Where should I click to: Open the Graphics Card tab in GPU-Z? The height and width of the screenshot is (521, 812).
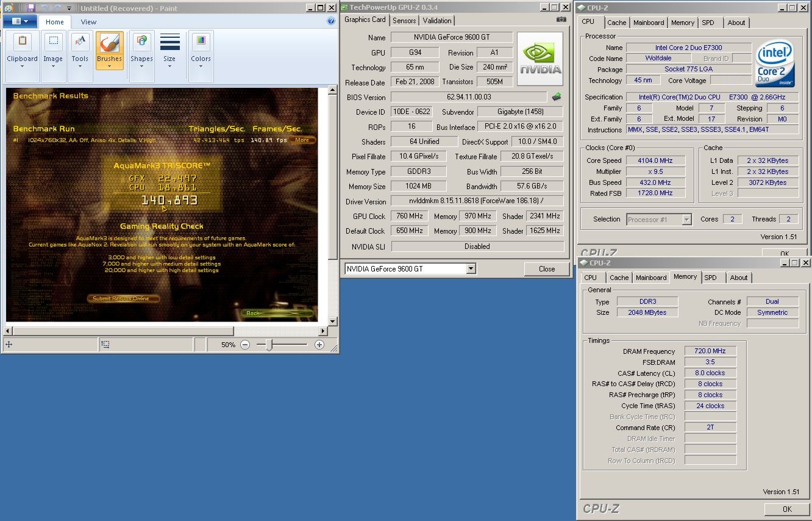coord(365,20)
